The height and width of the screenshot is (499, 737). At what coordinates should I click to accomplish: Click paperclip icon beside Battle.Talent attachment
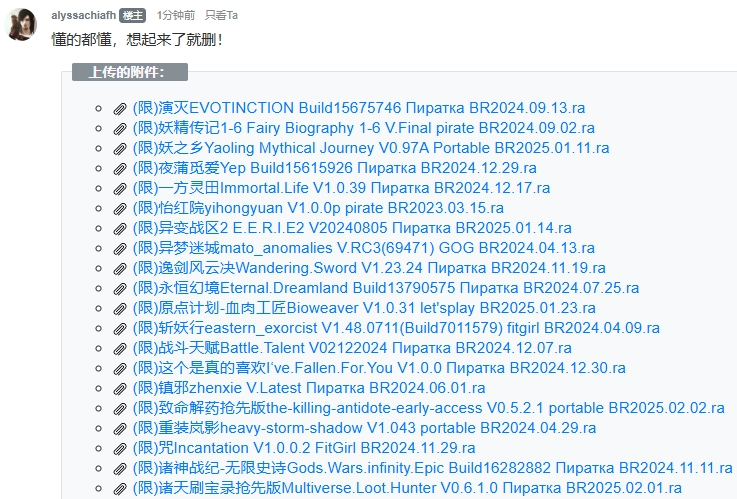click(120, 349)
